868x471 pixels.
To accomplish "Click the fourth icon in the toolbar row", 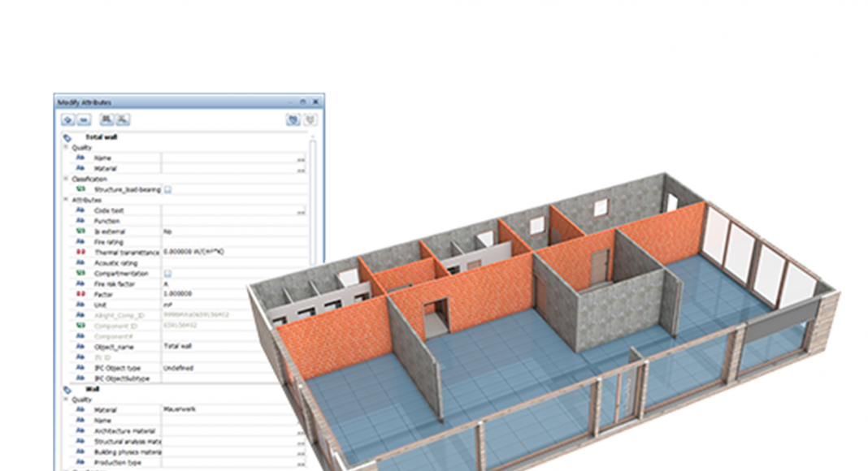I will tap(122, 120).
